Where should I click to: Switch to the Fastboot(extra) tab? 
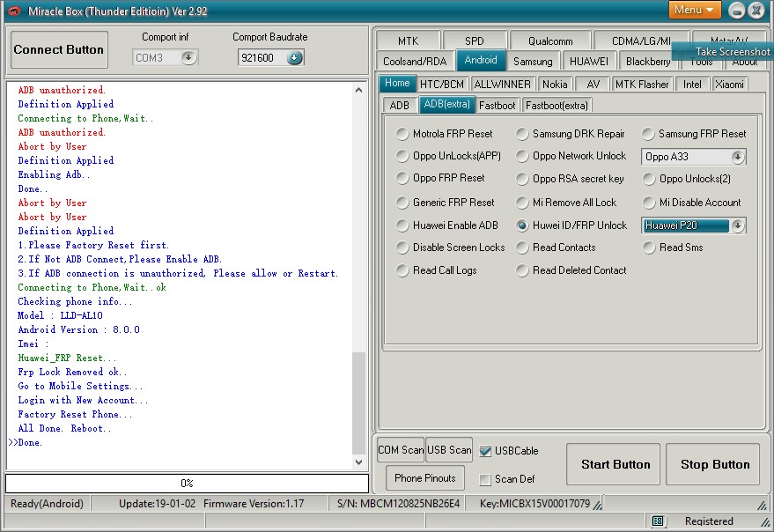(557, 106)
